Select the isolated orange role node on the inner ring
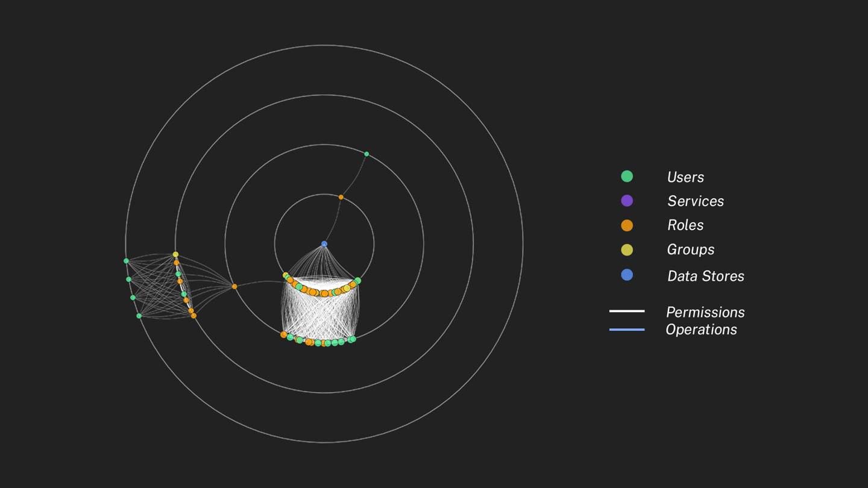The height and width of the screenshot is (488, 868). (341, 196)
